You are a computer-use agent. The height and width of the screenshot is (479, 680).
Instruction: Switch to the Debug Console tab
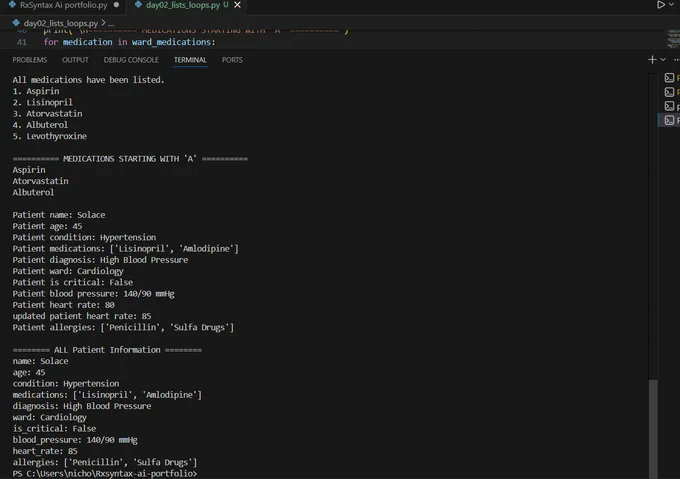coord(131,60)
